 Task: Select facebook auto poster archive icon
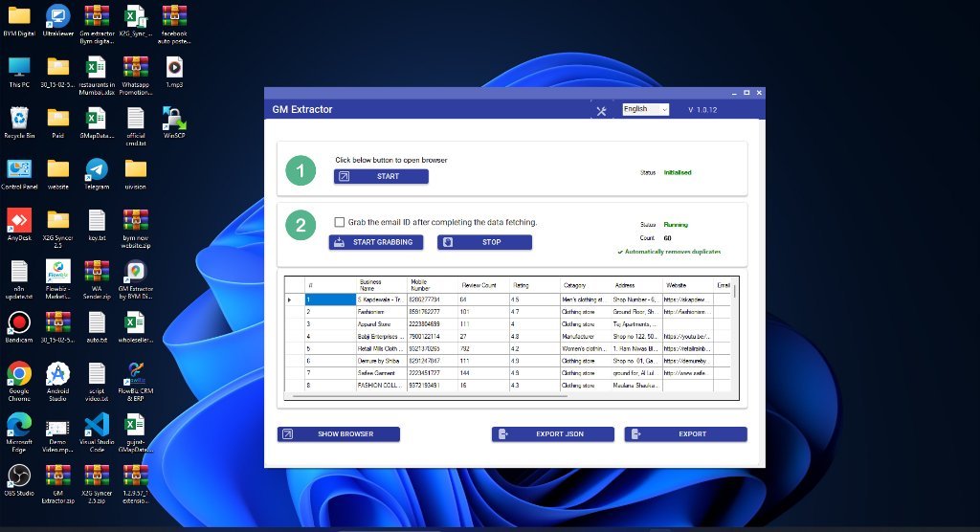point(174,25)
